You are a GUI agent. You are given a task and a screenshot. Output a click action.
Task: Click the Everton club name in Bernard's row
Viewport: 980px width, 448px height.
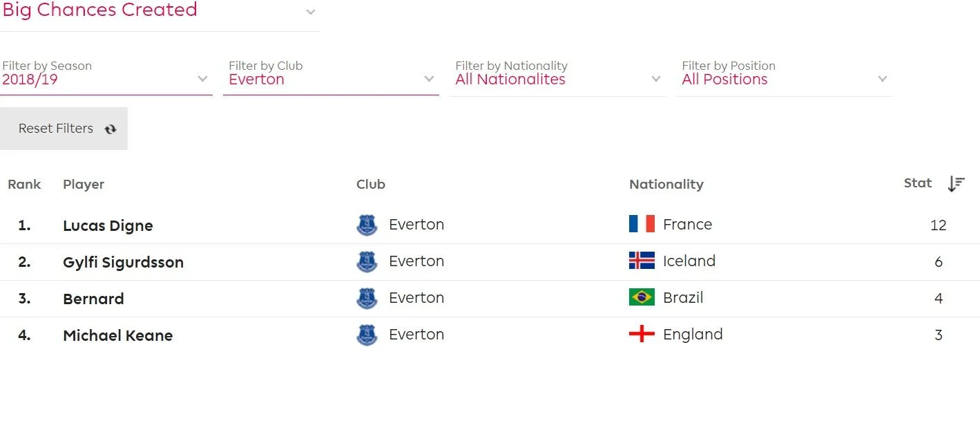point(416,298)
